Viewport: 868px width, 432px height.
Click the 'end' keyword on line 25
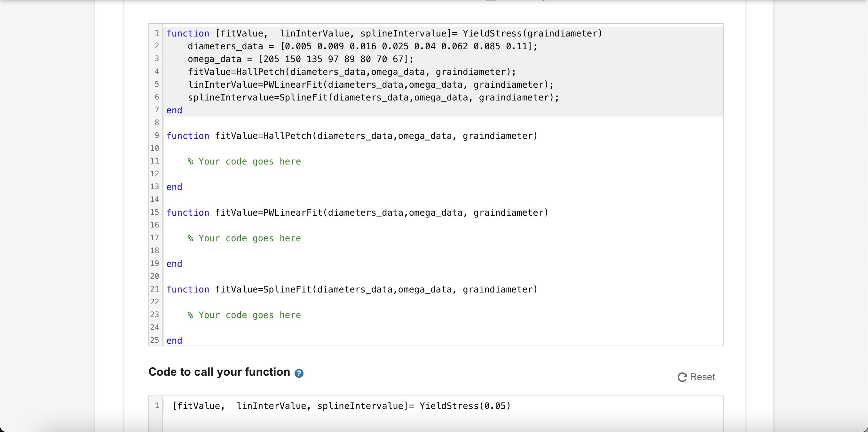click(174, 340)
